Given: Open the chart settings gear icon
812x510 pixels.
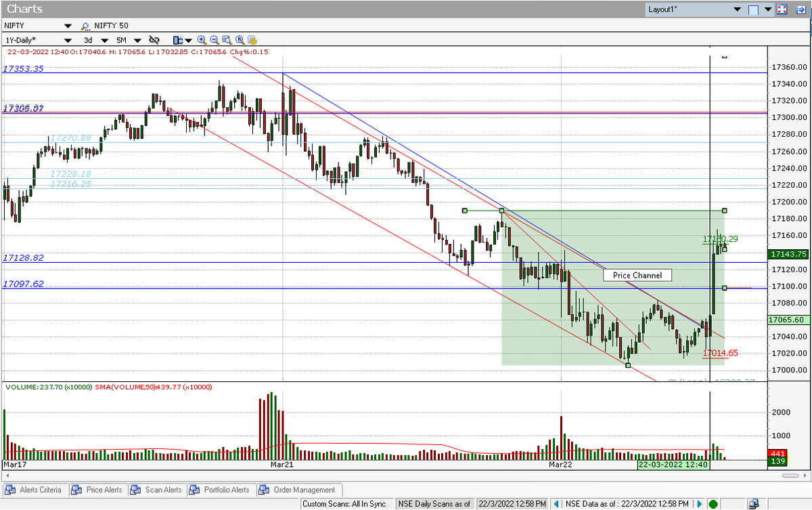Looking at the screenshot, I should [x=252, y=40].
